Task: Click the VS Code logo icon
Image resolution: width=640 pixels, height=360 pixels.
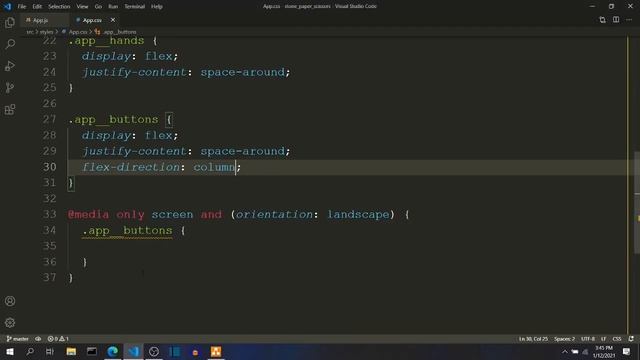Action: 8,6
